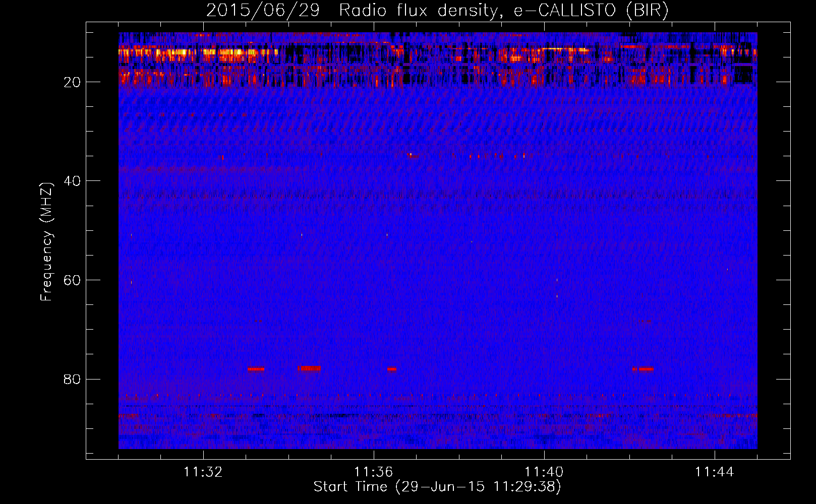Viewport: 816px width, 504px height.
Task: Click the 80 frequency tick label
Action: 72,380
